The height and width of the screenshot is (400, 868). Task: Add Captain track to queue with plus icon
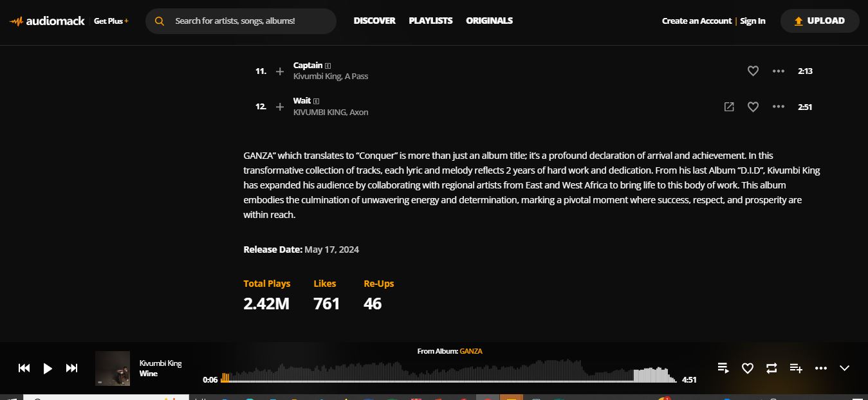[x=280, y=71]
